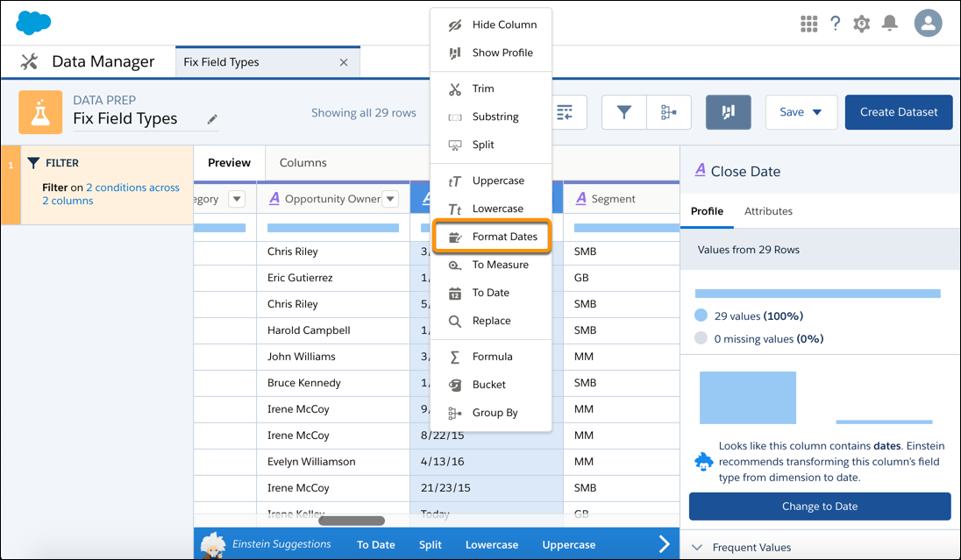Open the Attributes tab
This screenshot has height=560, width=961.
(768, 211)
